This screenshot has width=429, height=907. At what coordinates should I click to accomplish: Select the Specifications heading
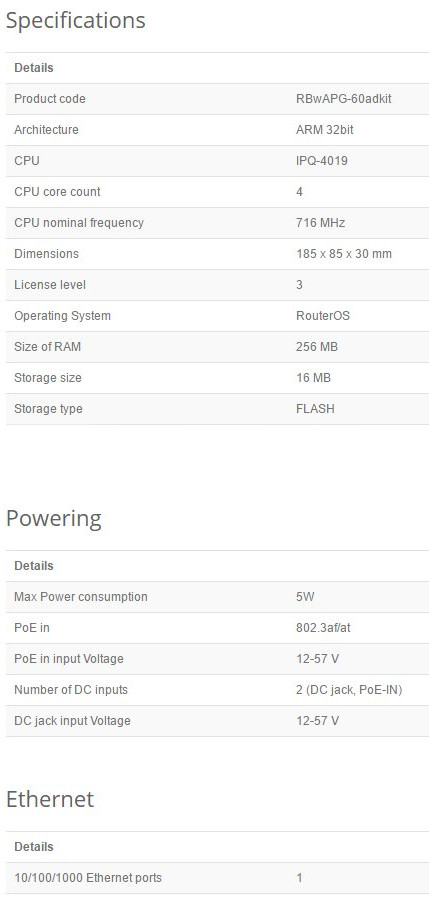click(x=76, y=21)
